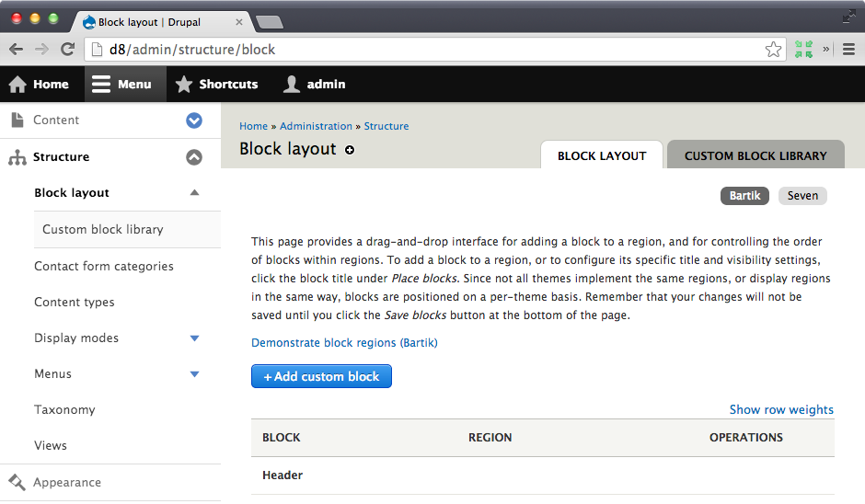Click the browser forward arrow
The image size is (865, 504).
coord(41,50)
